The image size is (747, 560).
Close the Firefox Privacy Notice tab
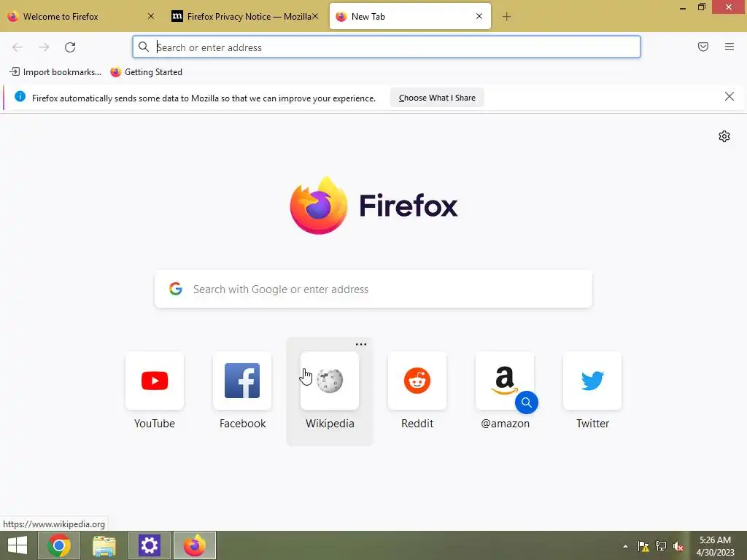pos(315,16)
